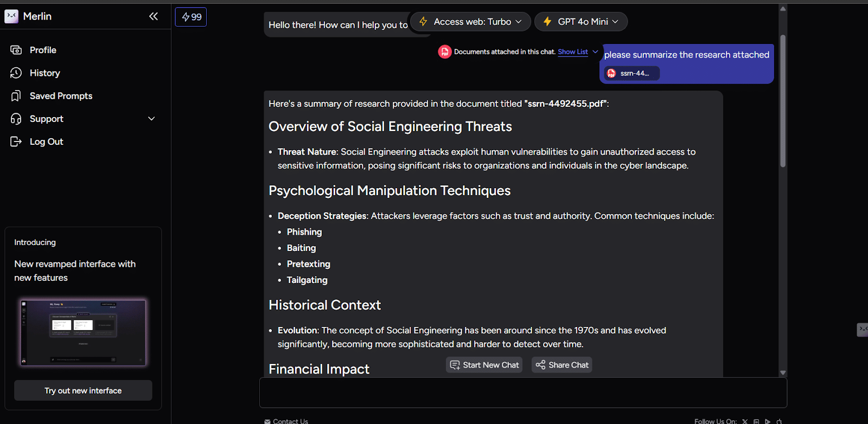The height and width of the screenshot is (424, 868).
Task: Click the 'Overview of Social Engineering Threats' heading
Action: (x=390, y=126)
